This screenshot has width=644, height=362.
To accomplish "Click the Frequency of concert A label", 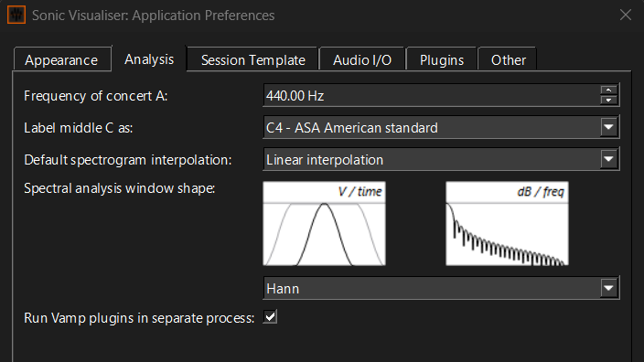I will [96, 96].
